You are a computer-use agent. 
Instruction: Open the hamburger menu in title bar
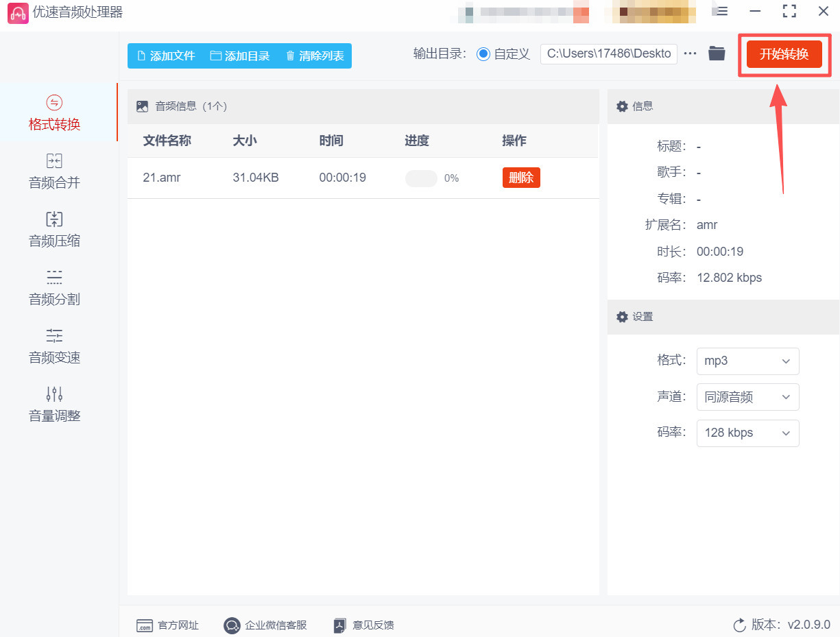[721, 12]
